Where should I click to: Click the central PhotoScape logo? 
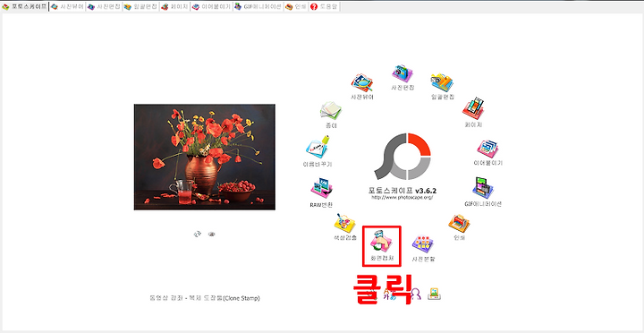coord(402,157)
